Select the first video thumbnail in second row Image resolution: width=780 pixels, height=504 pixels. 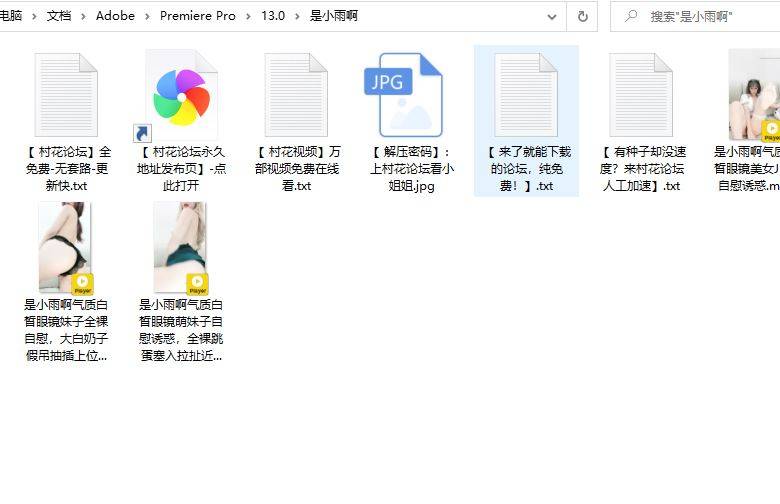(x=65, y=247)
